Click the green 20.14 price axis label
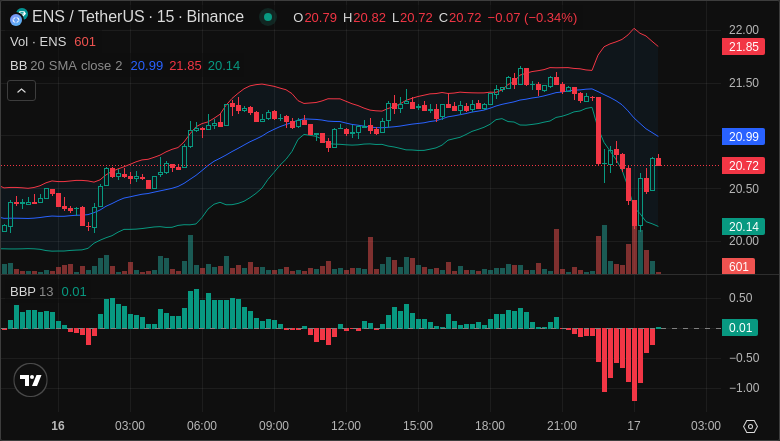The width and height of the screenshot is (780, 441). tap(743, 227)
